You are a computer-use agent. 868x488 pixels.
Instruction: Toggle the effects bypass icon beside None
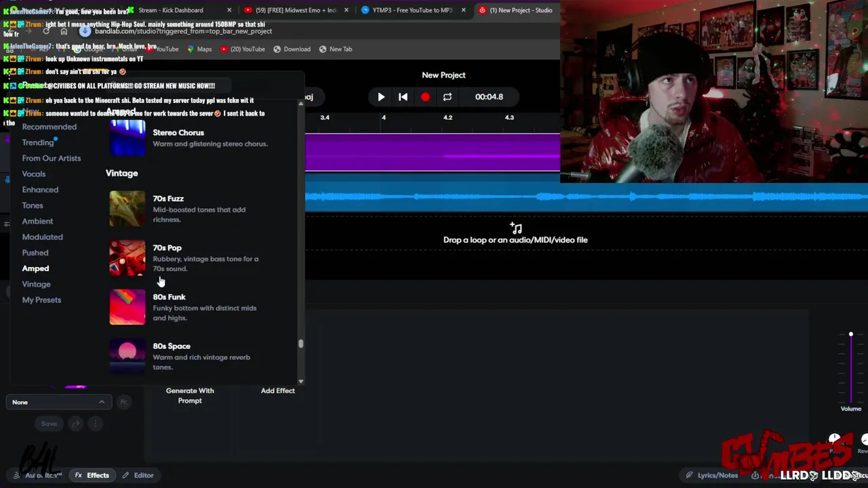pyautogui.click(x=123, y=403)
